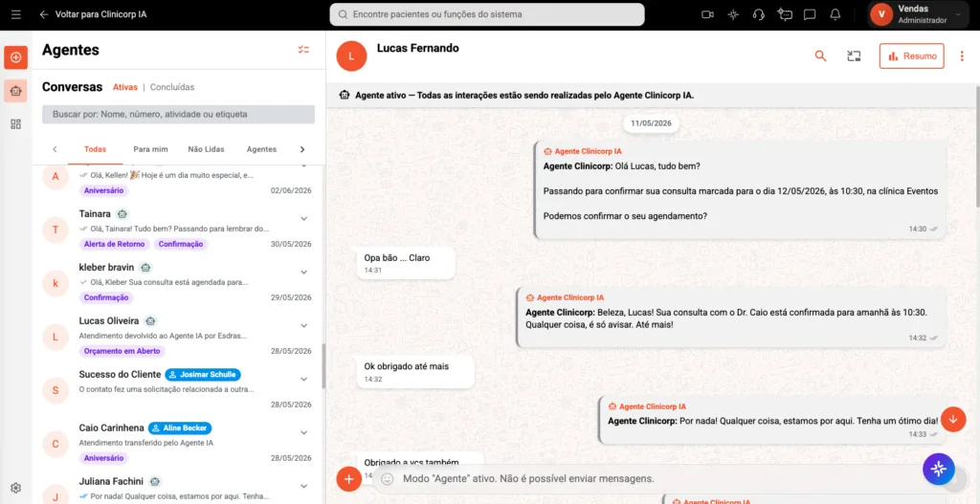The width and height of the screenshot is (980, 504).
Task: Click the robot badge beside kleber bravin
Action: tap(145, 268)
